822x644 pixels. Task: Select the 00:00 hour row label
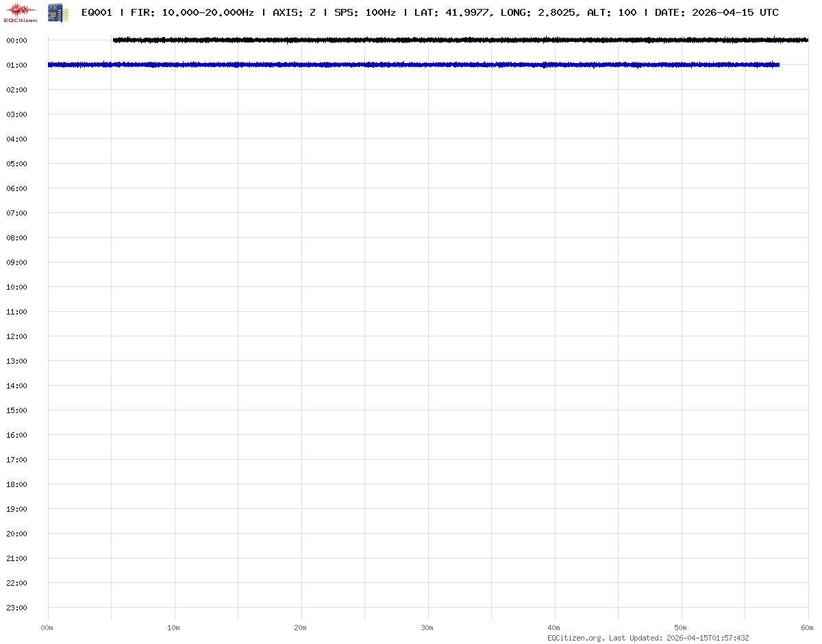click(16, 40)
